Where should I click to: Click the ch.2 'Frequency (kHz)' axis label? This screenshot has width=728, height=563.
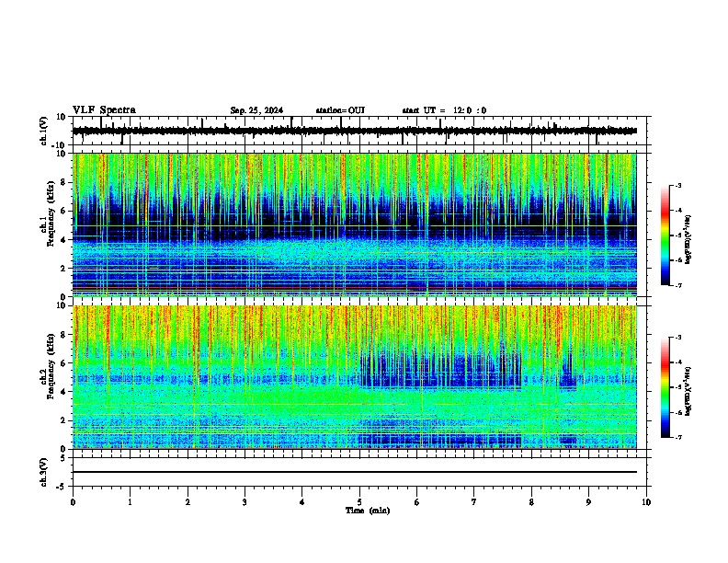pos(51,366)
